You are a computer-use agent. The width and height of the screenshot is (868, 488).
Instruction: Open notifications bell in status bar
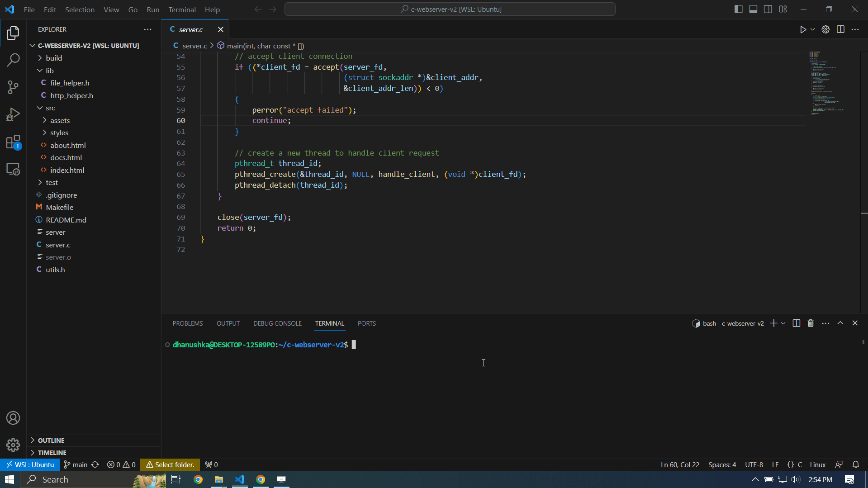pos(856,464)
